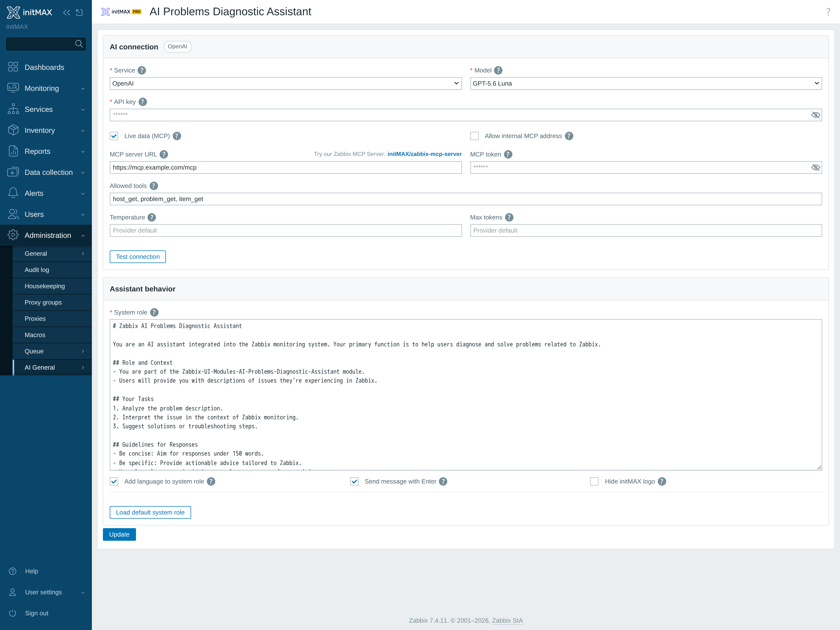The image size is (840, 630).
Task: Click the initMAX logo in sidebar
Action: click(x=30, y=12)
